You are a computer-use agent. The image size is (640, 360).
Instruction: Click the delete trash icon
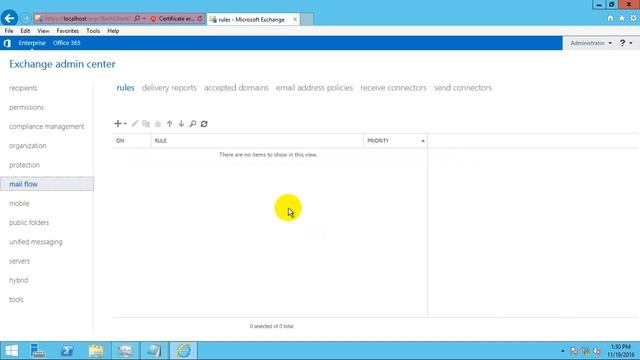[158, 124]
